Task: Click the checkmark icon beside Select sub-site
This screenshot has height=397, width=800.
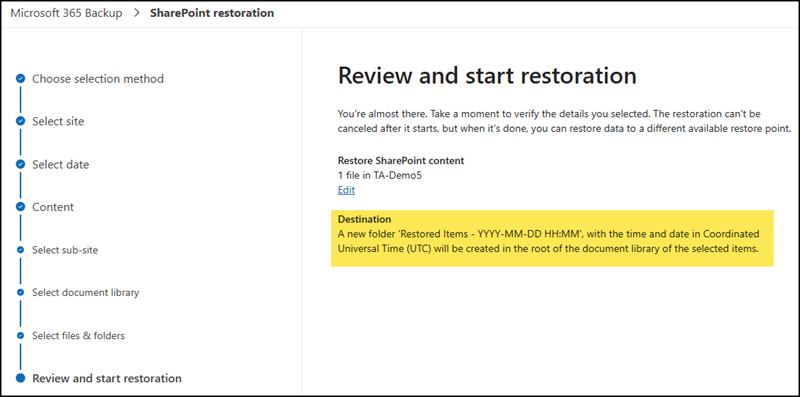Action: tap(20, 250)
